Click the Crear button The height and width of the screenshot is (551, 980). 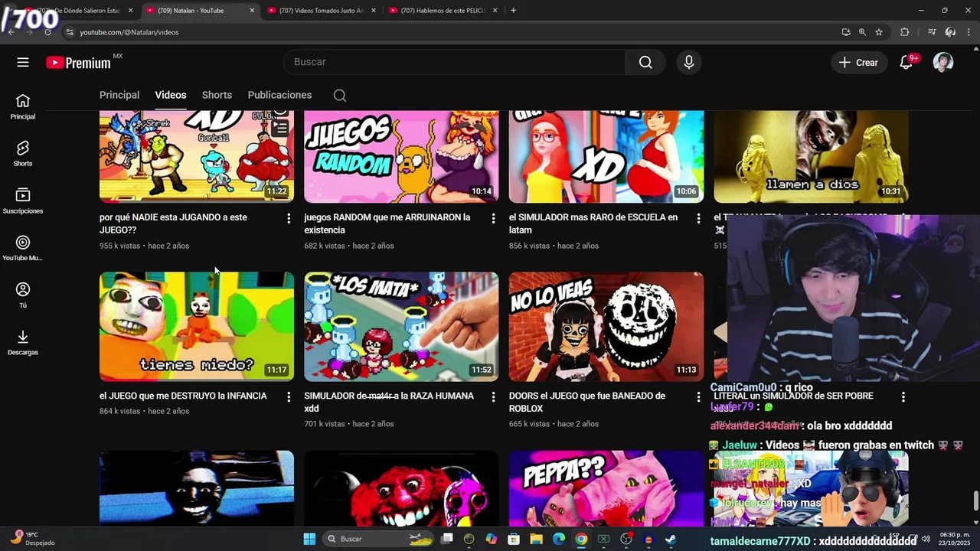859,62
